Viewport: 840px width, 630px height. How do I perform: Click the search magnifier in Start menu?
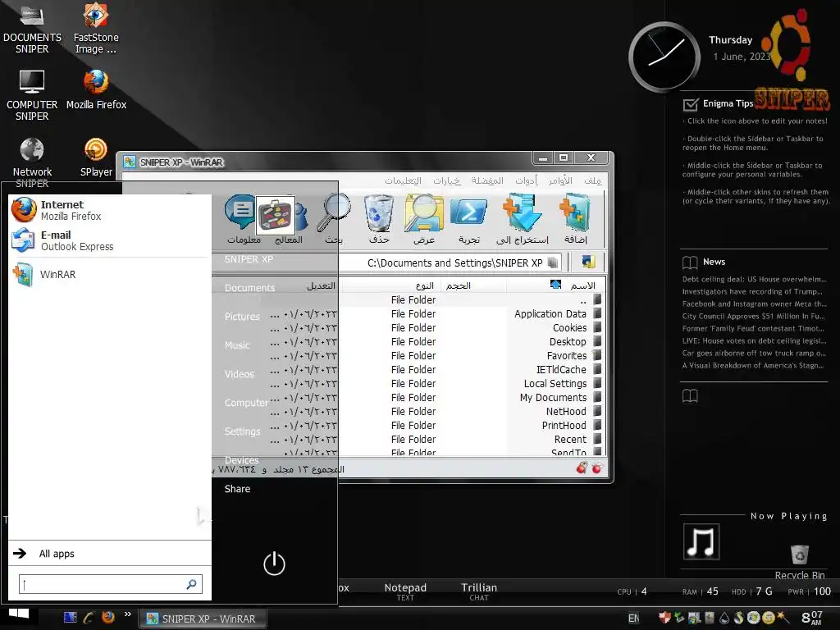pyautogui.click(x=191, y=584)
